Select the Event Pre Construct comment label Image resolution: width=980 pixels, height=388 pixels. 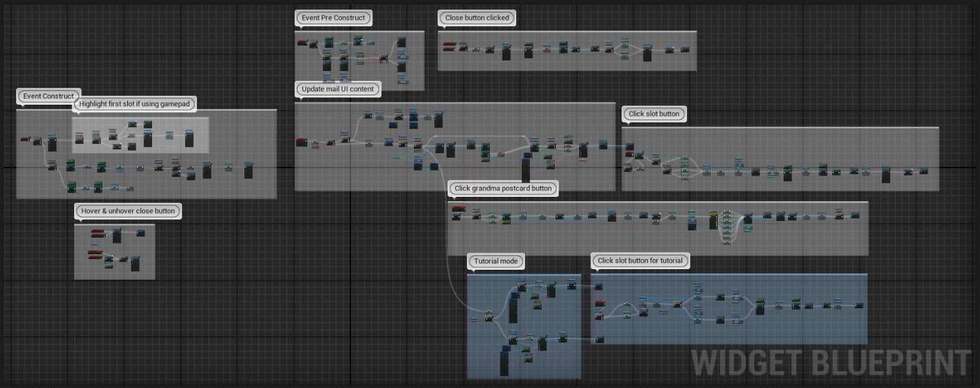coord(333,17)
